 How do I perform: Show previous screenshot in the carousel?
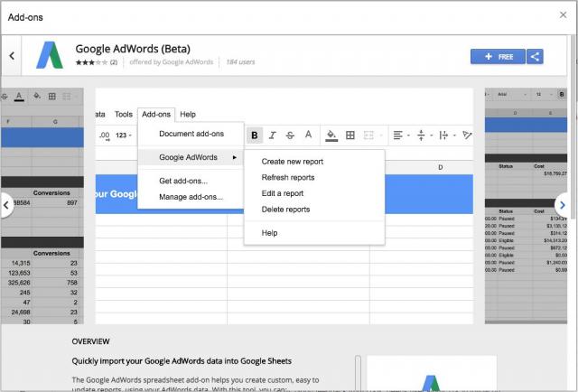[x=6, y=205]
